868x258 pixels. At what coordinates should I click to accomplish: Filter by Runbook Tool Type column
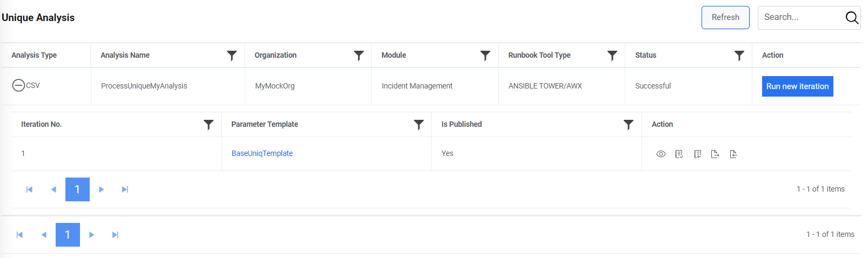[x=612, y=56]
